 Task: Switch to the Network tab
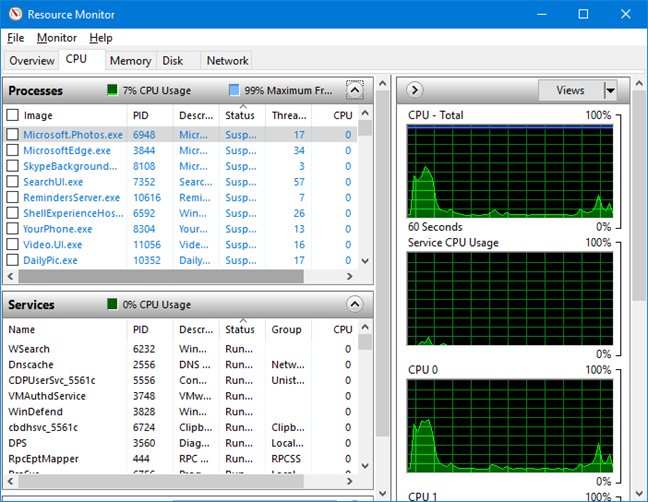227,61
